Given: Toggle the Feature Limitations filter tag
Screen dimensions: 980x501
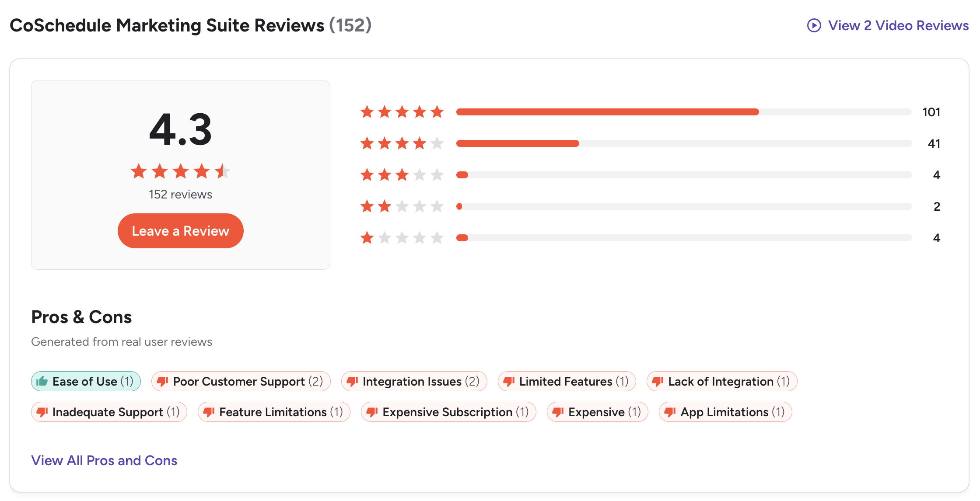Looking at the screenshot, I should click(273, 411).
